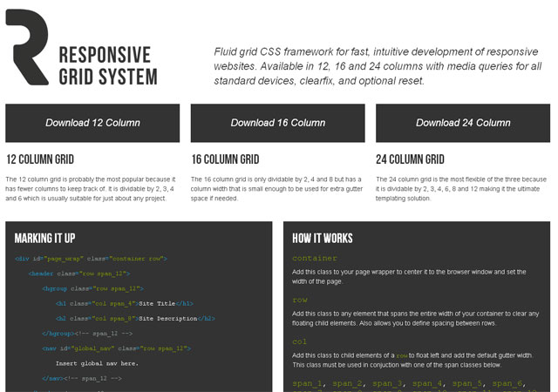
Task: Click the span_5 class name
Action: [x=467, y=383]
